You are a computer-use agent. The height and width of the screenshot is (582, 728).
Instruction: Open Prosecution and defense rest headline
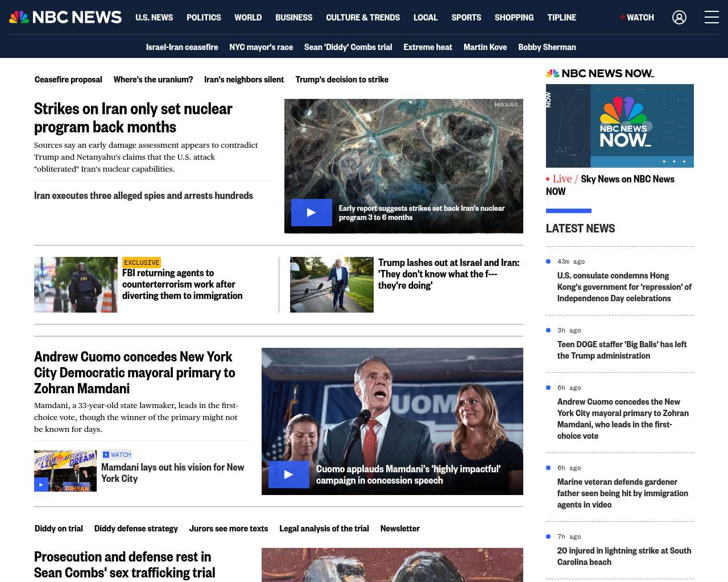pyautogui.click(x=125, y=565)
